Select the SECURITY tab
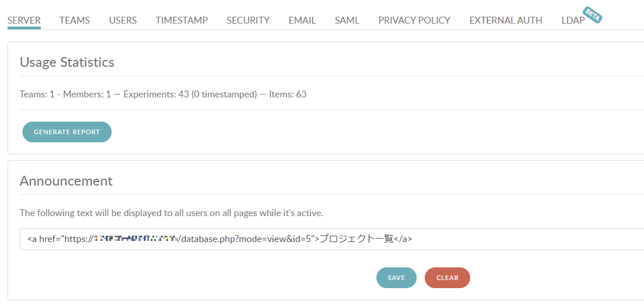Image resolution: width=644 pixels, height=306 pixels. 248,20
